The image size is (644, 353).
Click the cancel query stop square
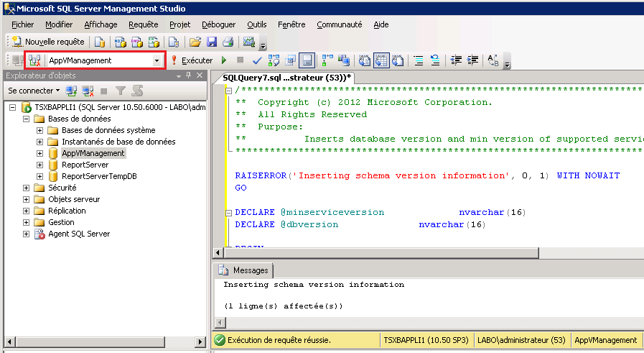(x=241, y=60)
